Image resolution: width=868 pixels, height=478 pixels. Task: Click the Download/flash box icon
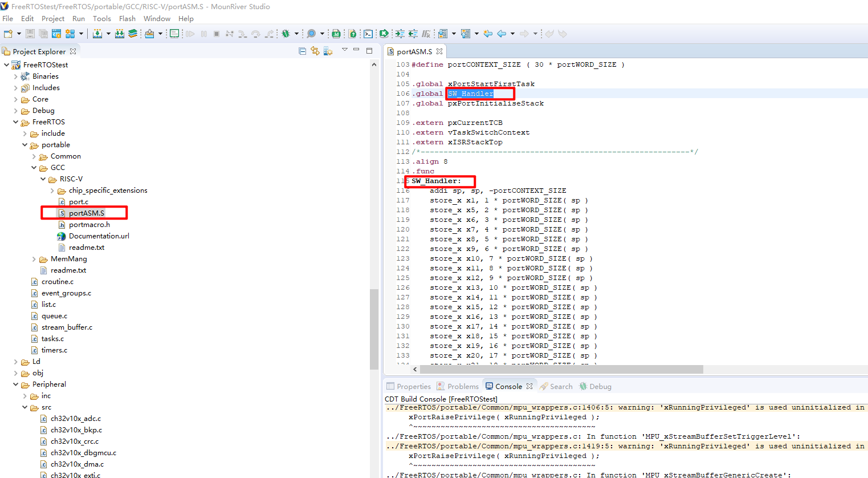click(x=149, y=34)
